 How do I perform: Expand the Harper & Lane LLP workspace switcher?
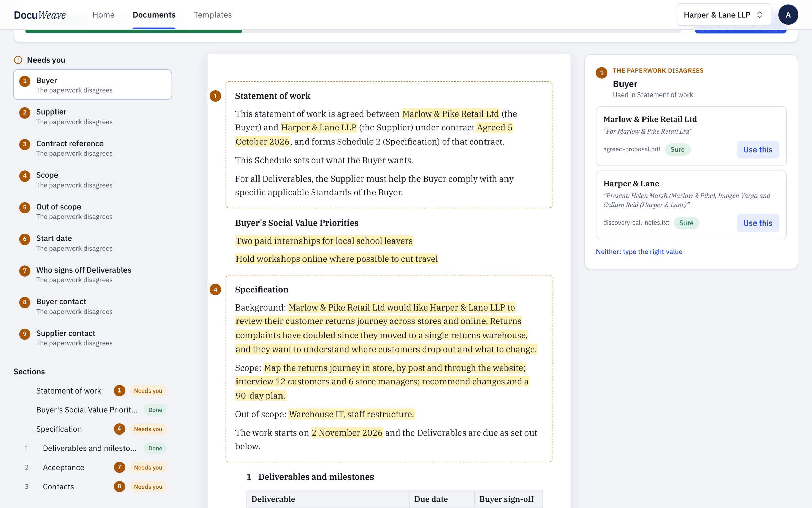click(724, 15)
